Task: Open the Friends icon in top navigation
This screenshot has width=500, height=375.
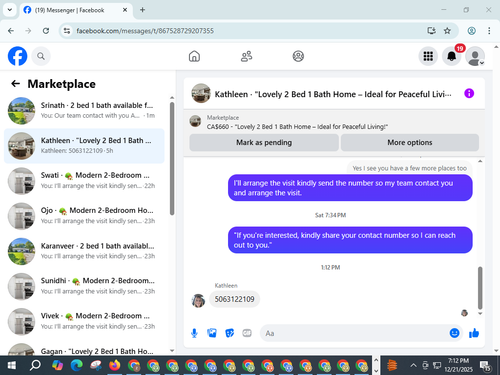Action: pyautogui.click(x=246, y=56)
